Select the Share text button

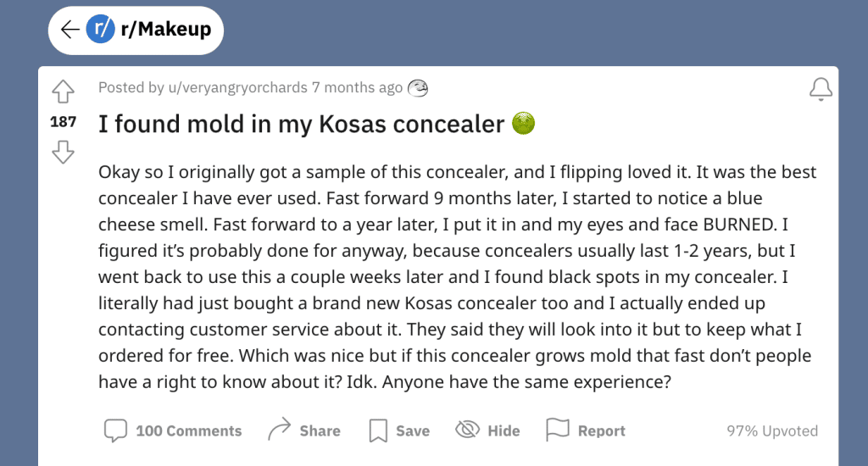click(x=320, y=430)
